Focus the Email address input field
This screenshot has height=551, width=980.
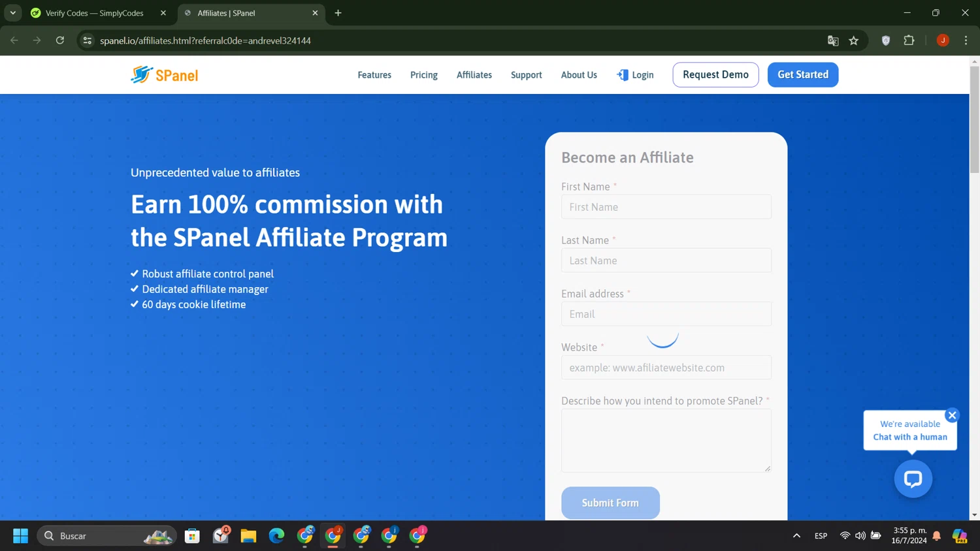click(x=666, y=314)
